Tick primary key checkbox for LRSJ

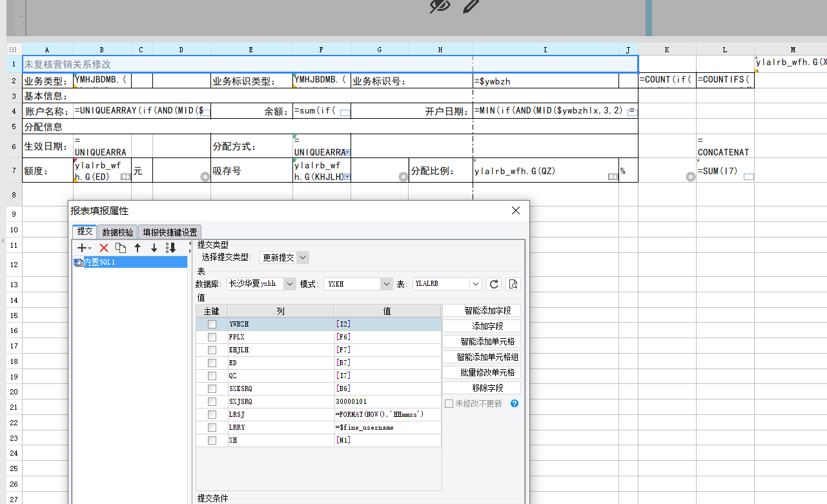tap(212, 414)
